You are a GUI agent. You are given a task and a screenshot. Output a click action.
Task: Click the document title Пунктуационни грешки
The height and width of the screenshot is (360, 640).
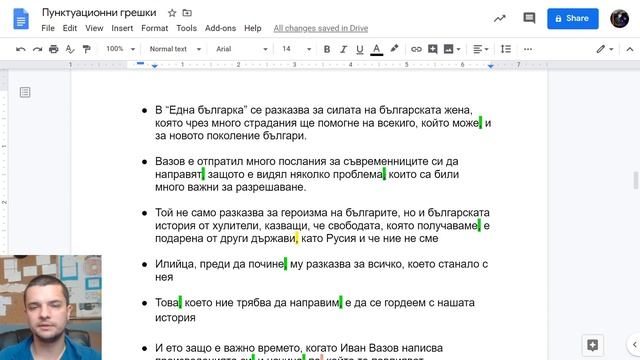click(99, 13)
